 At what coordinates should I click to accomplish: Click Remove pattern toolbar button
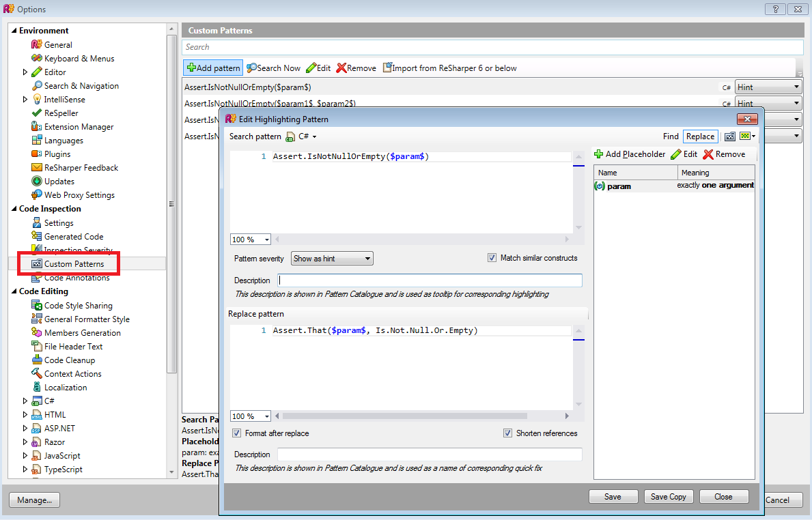click(356, 68)
